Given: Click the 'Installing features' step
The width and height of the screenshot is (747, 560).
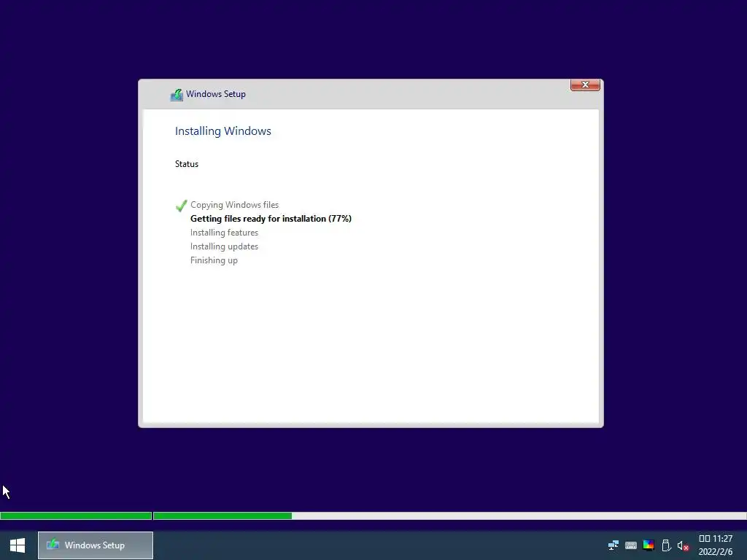Looking at the screenshot, I should [x=224, y=233].
